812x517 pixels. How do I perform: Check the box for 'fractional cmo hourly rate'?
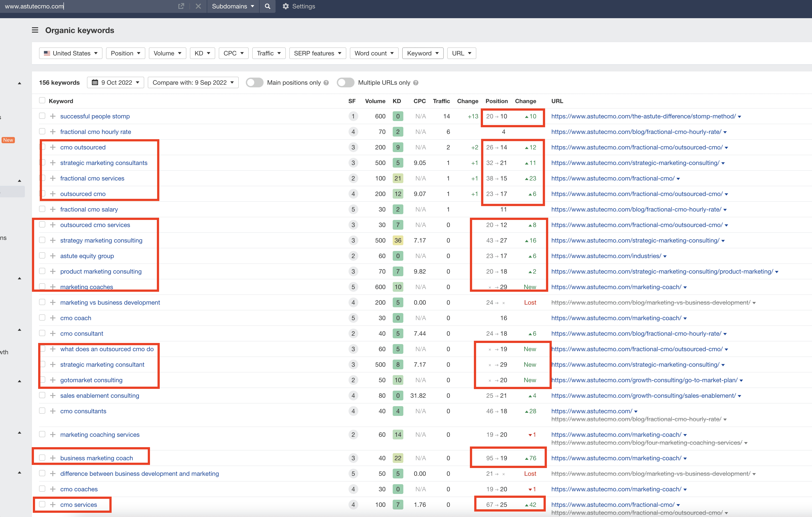[x=42, y=131]
